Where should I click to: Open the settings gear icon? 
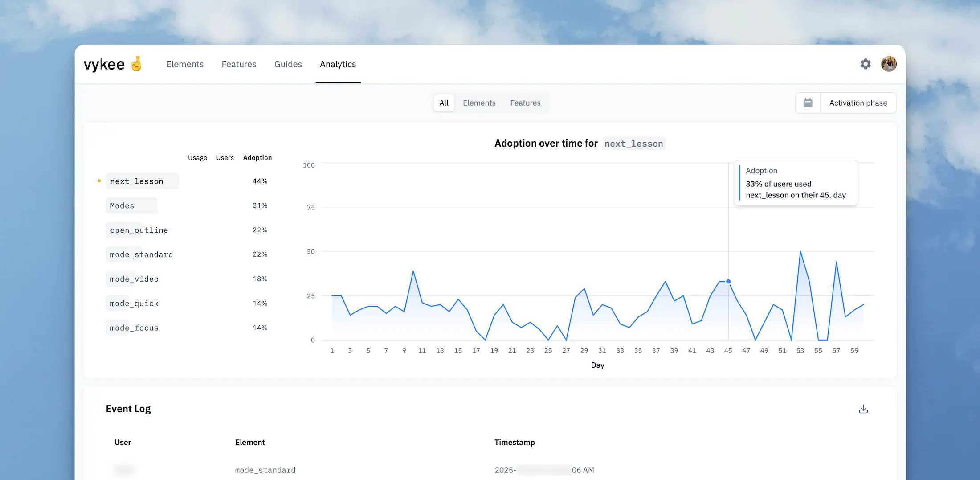coord(866,64)
